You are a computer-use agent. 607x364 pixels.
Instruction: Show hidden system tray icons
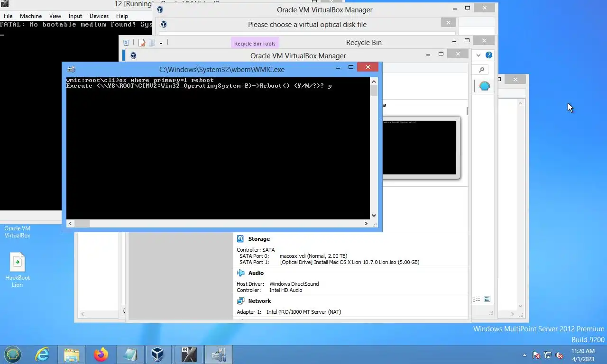point(524,355)
